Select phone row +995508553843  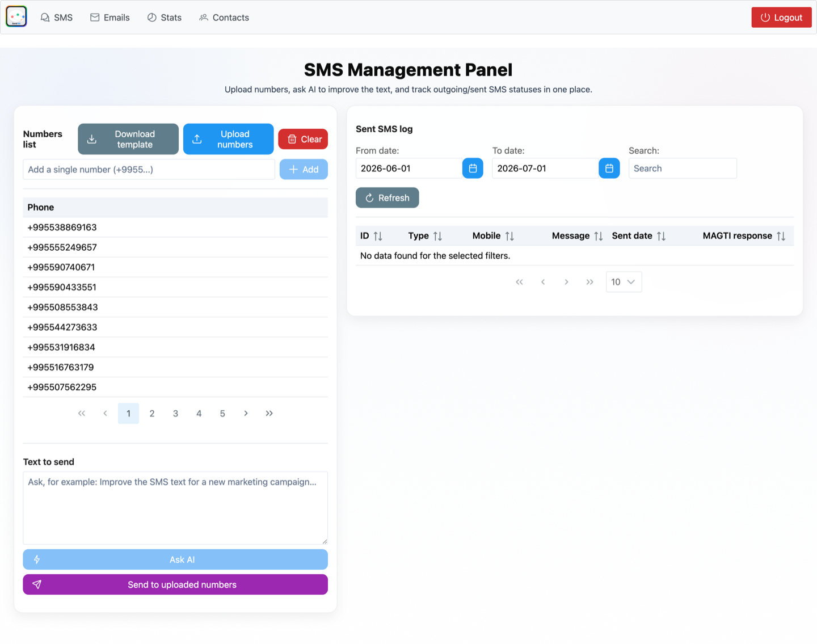point(175,308)
